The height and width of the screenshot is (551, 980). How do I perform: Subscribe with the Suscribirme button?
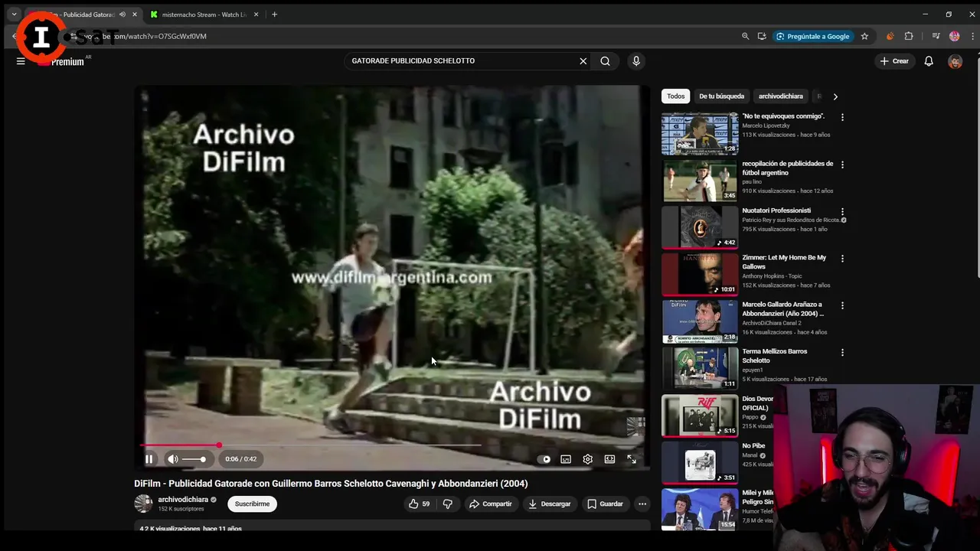coord(252,504)
